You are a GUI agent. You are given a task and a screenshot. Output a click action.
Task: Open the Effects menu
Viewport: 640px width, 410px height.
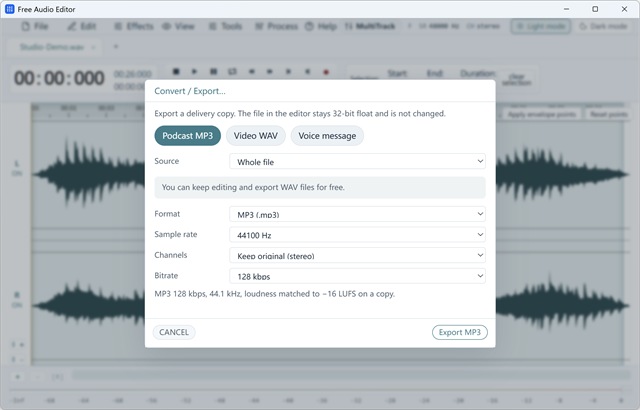click(134, 27)
